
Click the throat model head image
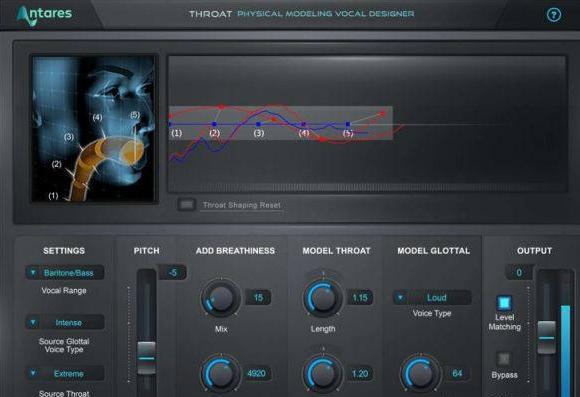point(94,129)
